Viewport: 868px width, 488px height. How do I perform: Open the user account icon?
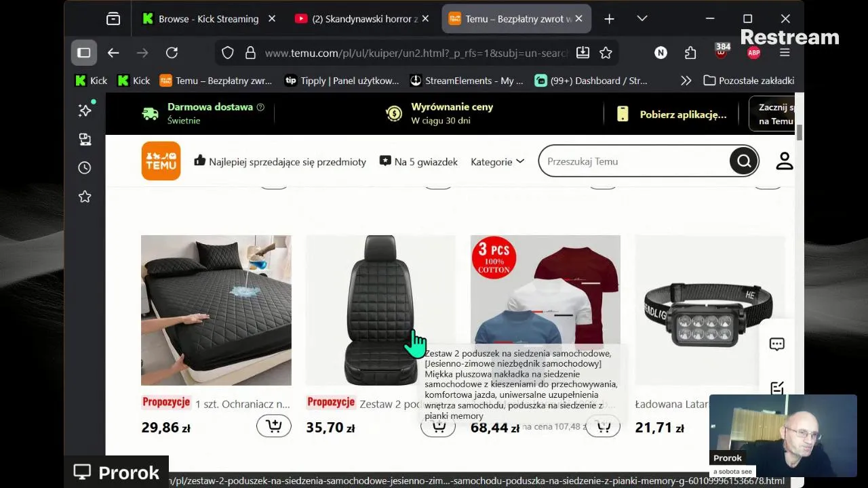coord(785,161)
